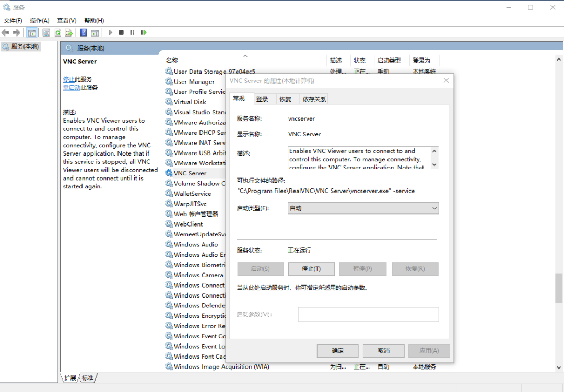Click the Back arrow toolbar icon
The height and width of the screenshot is (392, 564).
(x=5, y=33)
